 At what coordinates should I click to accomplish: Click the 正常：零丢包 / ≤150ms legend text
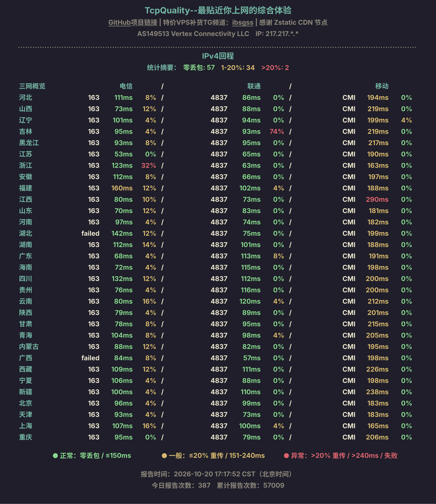[95, 456]
